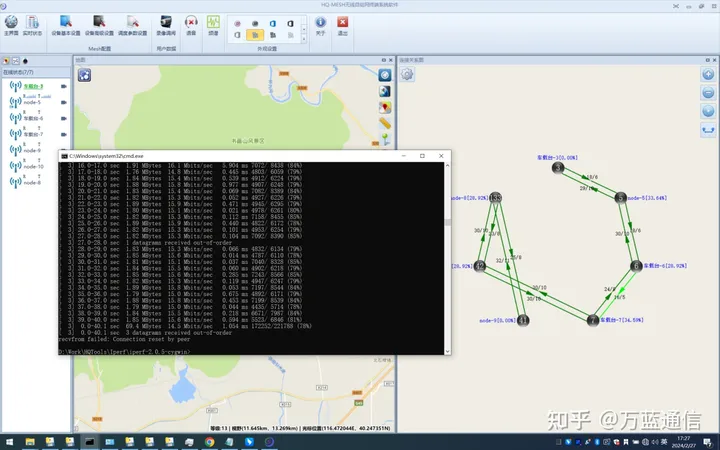Image resolution: width=720 pixels, height=450 pixels.
Task: Click the zoom-in plus button in topology panel
Action: point(708,75)
